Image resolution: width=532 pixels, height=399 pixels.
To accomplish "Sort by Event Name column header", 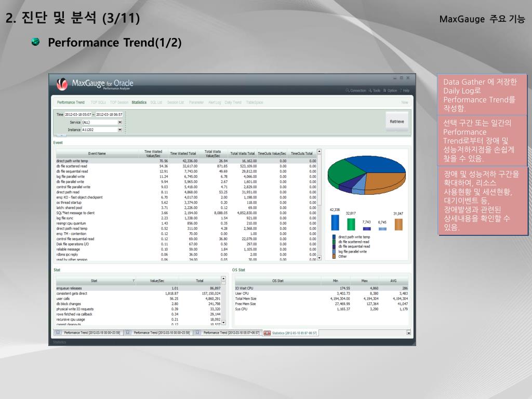I will coord(97,153).
